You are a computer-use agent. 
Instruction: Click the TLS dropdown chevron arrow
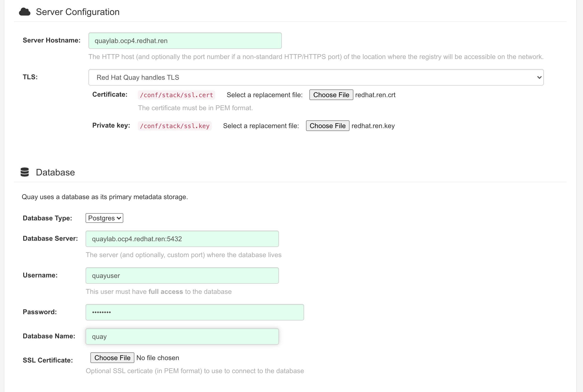click(539, 78)
